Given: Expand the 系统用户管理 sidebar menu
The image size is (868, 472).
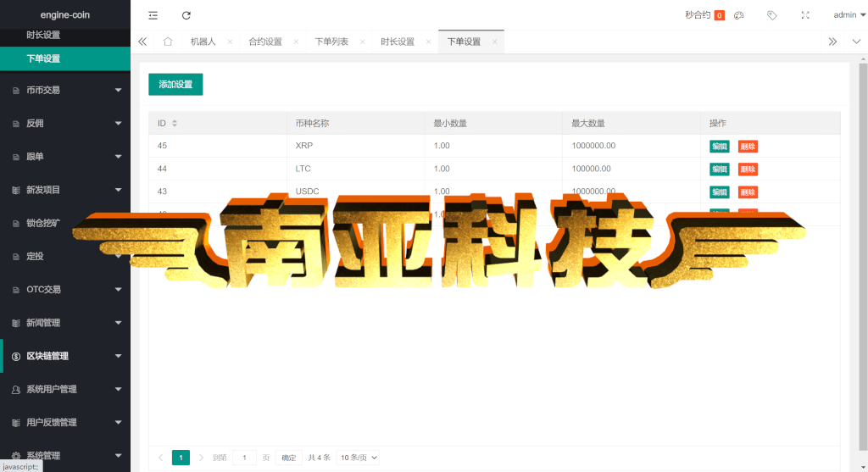Looking at the screenshot, I should (x=65, y=389).
